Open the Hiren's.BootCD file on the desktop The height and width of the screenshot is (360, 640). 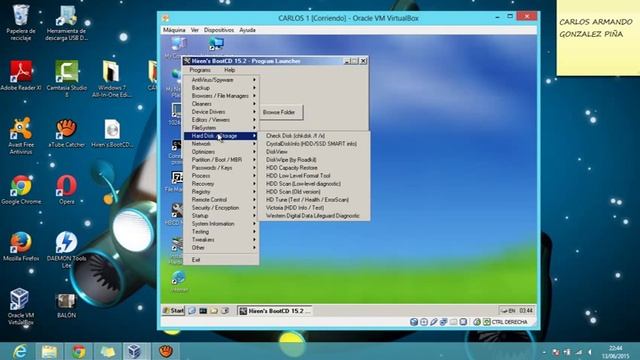click(112, 133)
